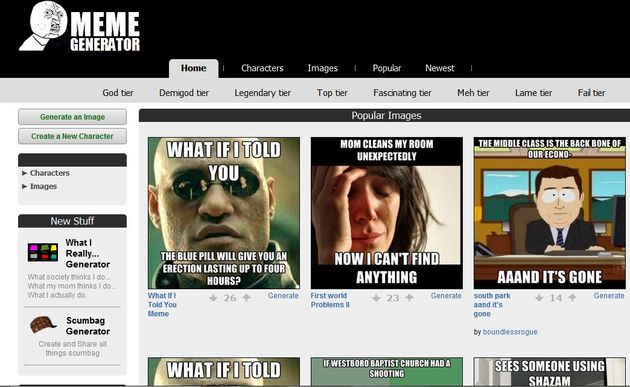Click the Popular Images header
The height and width of the screenshot is (387, 630).
tap(386, 116)
